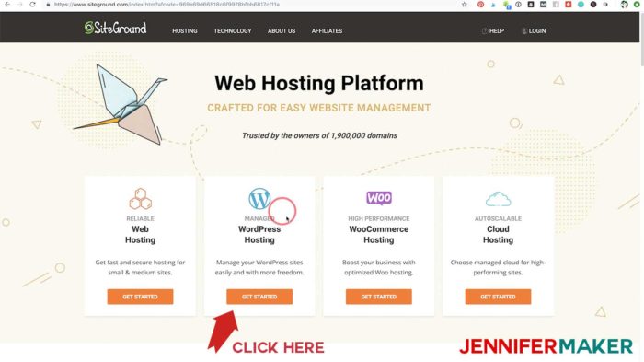Click the 'AUTOSCALABLE' label

(x=498, y=218)
